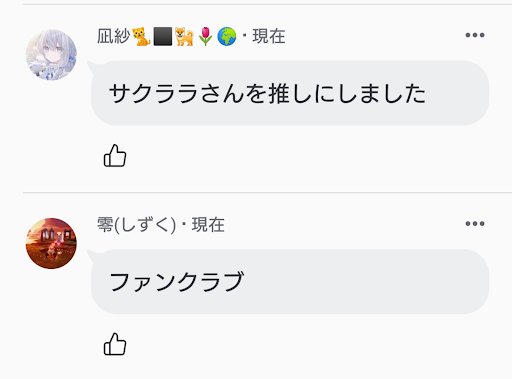512x379 pixels.
Task: Click the shiba dog emoji in 凪紗's name
Action: point(184,36)
